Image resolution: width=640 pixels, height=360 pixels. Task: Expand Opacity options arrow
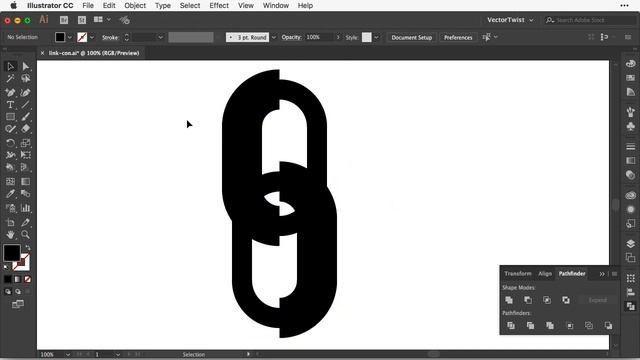click(338, 37)
